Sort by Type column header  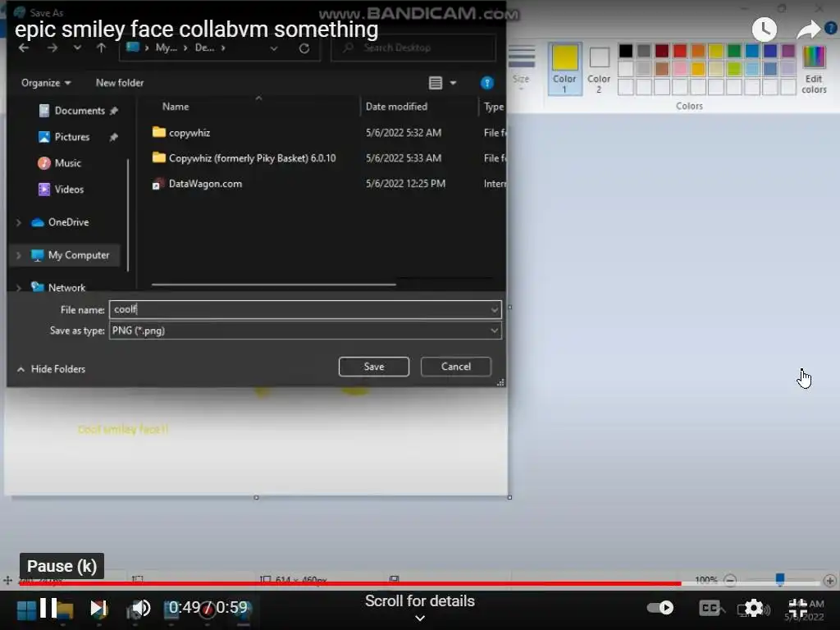493,107
